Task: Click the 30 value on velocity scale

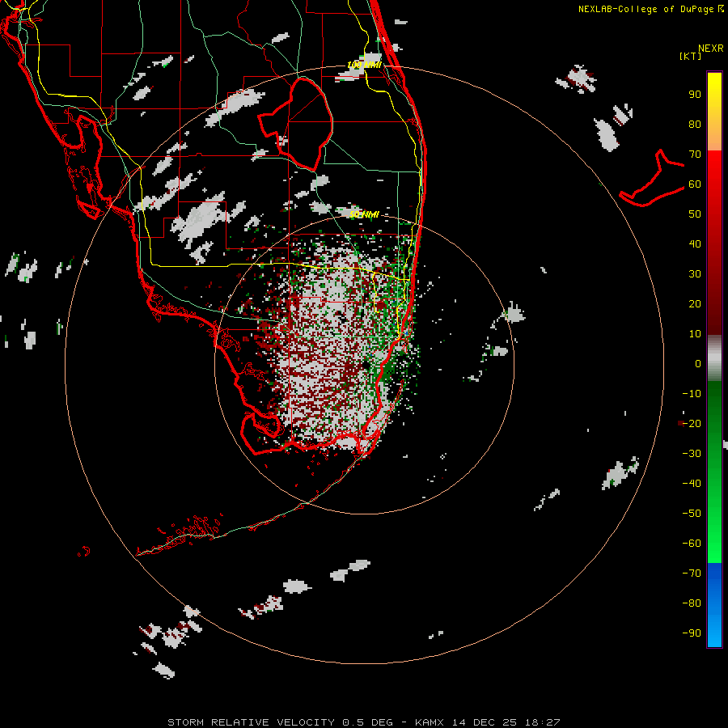Action: point(695,274)
